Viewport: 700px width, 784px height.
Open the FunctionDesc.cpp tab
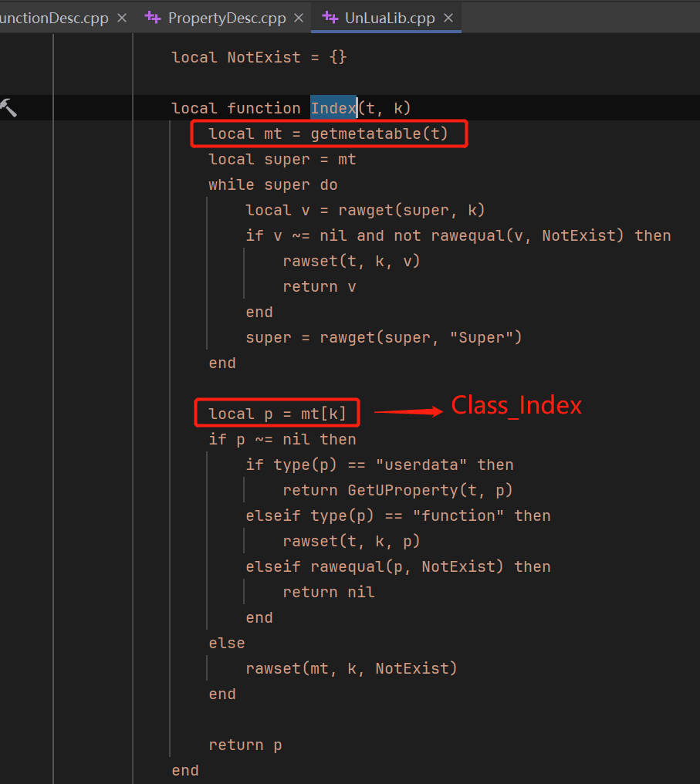54,17
